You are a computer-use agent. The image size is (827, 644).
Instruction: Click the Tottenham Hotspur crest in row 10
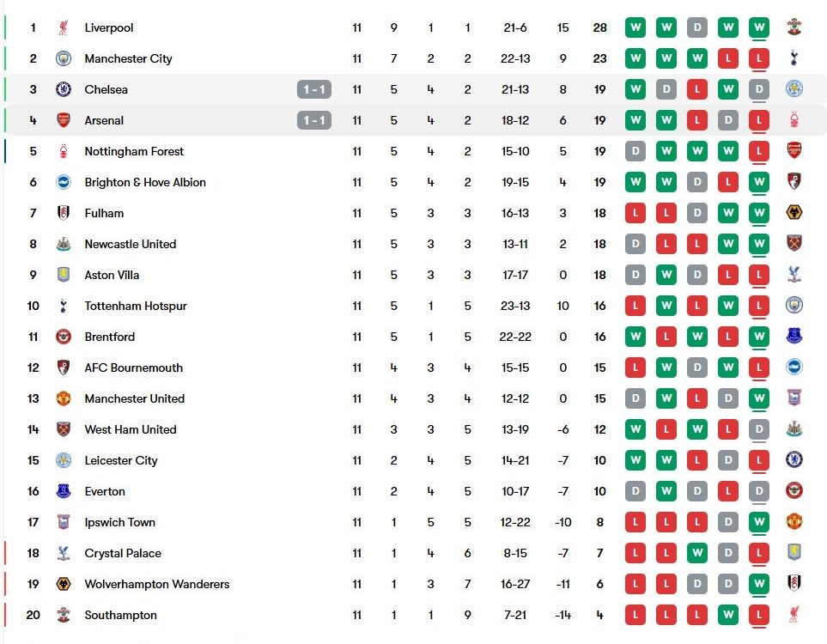click(64, 306)
